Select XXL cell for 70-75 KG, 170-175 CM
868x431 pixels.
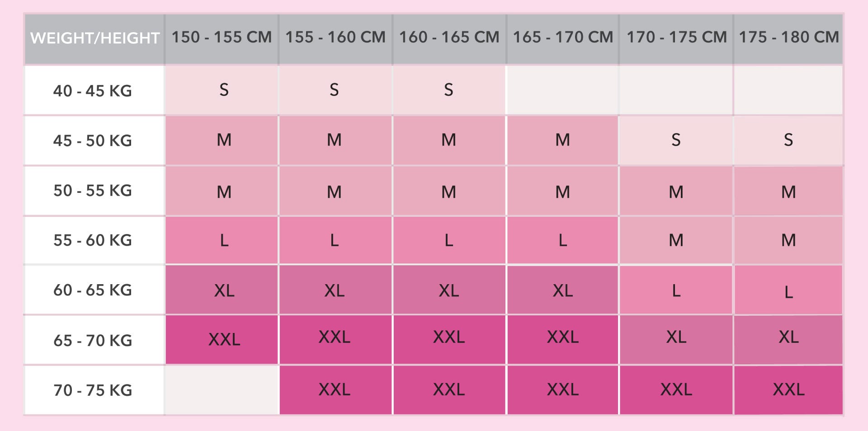pos(676,390)
